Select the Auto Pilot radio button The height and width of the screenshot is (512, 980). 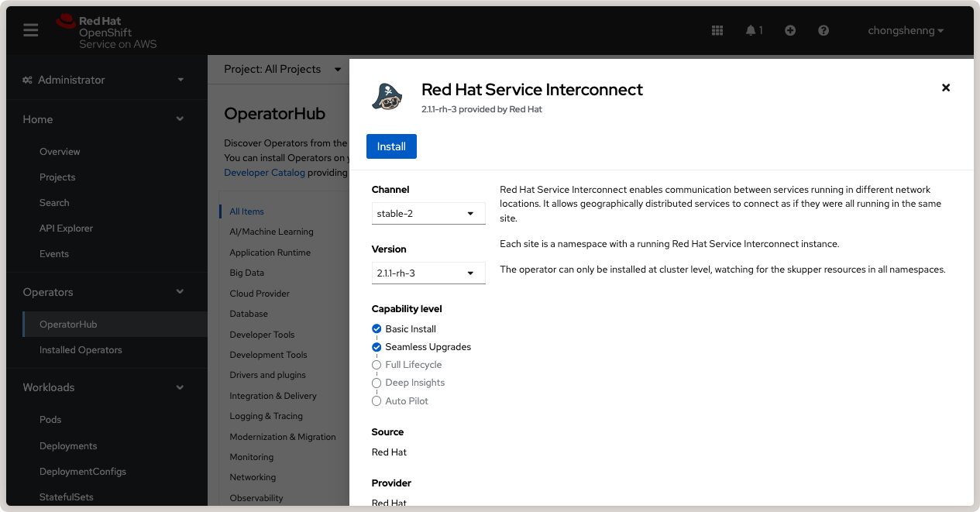point(377,400)
